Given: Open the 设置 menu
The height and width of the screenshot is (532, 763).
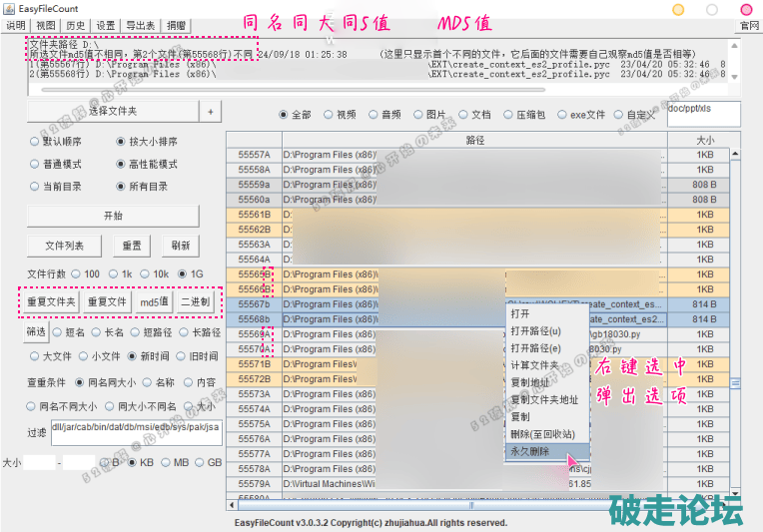Looking at the screenshot, I should point(106,25).
